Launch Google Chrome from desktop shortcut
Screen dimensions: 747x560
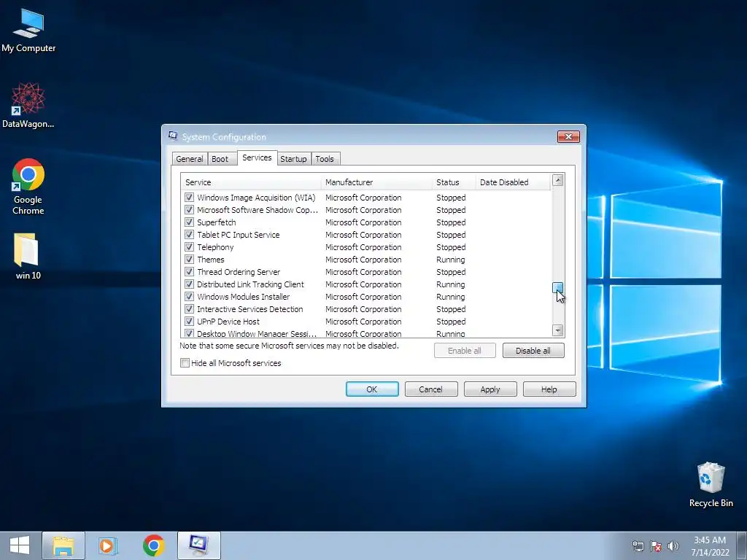(28, 186)
